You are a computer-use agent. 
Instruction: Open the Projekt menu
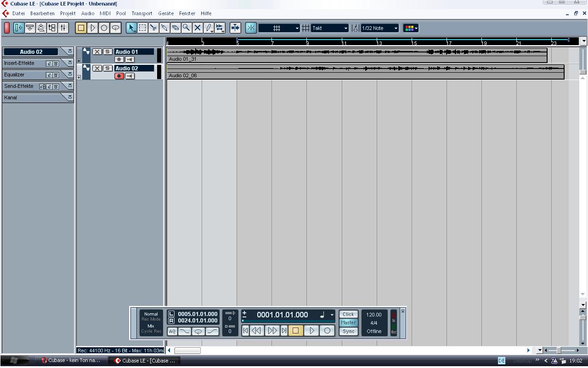coord(68,13)
